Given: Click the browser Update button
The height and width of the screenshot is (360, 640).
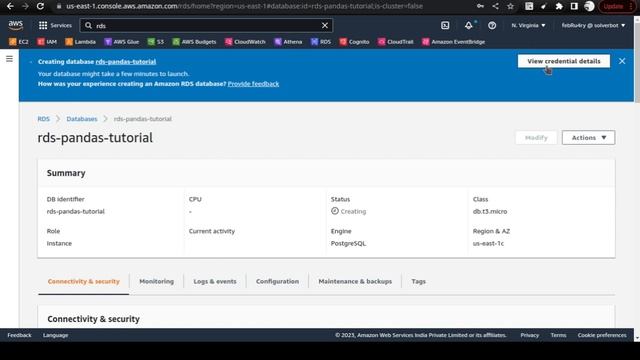Looking at the screenshot, I should tap(617, 6).
